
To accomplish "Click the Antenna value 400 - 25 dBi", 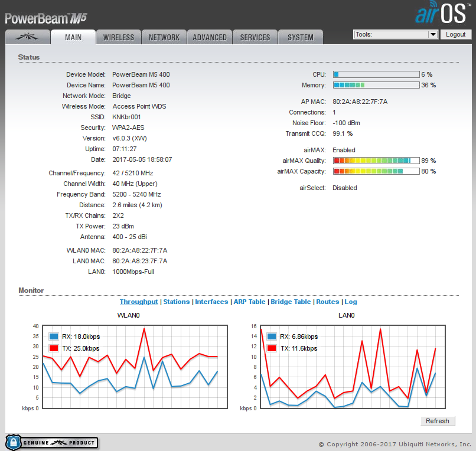I will pyautogui.click(x=129, y=237).
